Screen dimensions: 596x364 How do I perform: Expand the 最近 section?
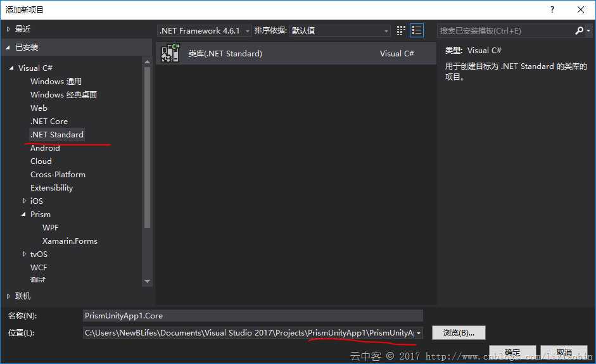point(8,29)
